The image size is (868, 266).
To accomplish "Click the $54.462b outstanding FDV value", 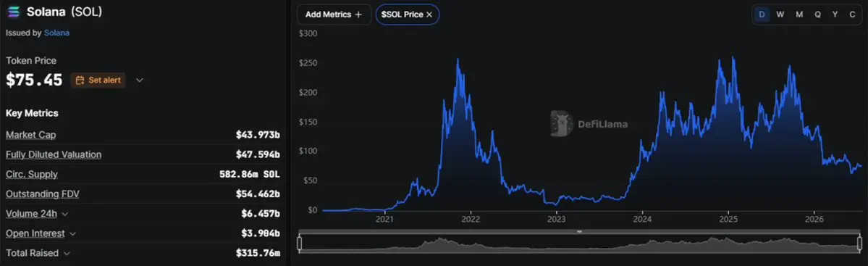I will pos(258,194).
